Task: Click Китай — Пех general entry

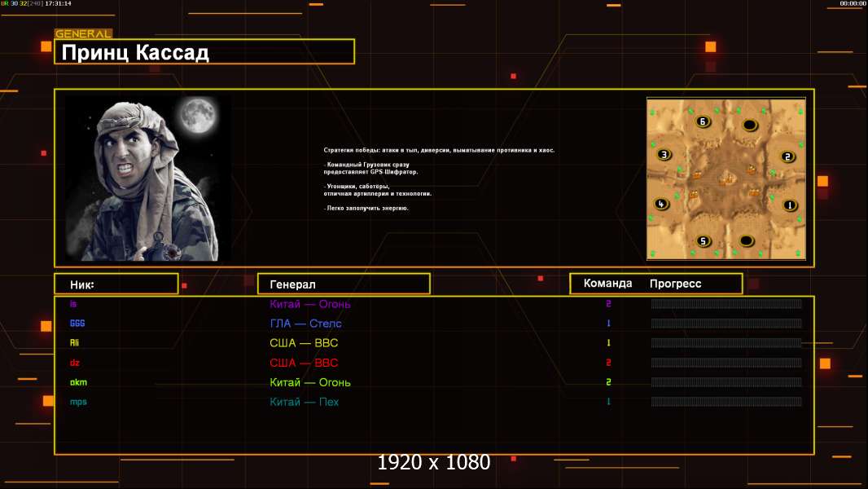Action: [x=304, y=402]
